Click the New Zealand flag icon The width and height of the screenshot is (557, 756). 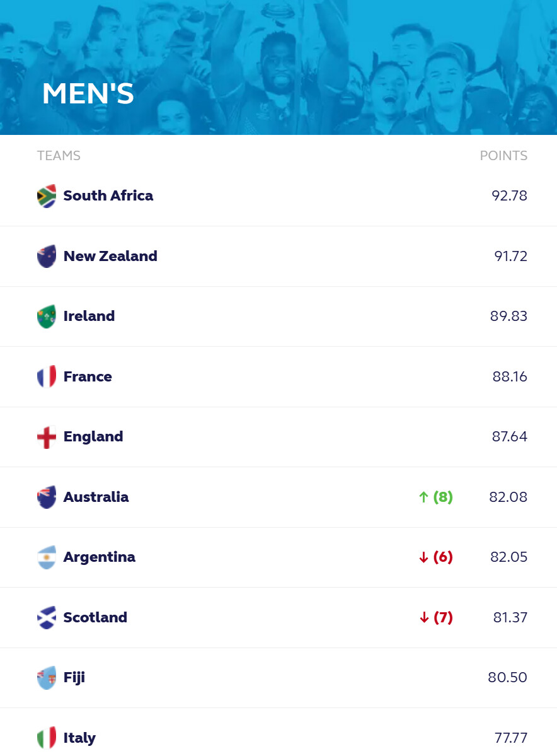click(47, 256)
